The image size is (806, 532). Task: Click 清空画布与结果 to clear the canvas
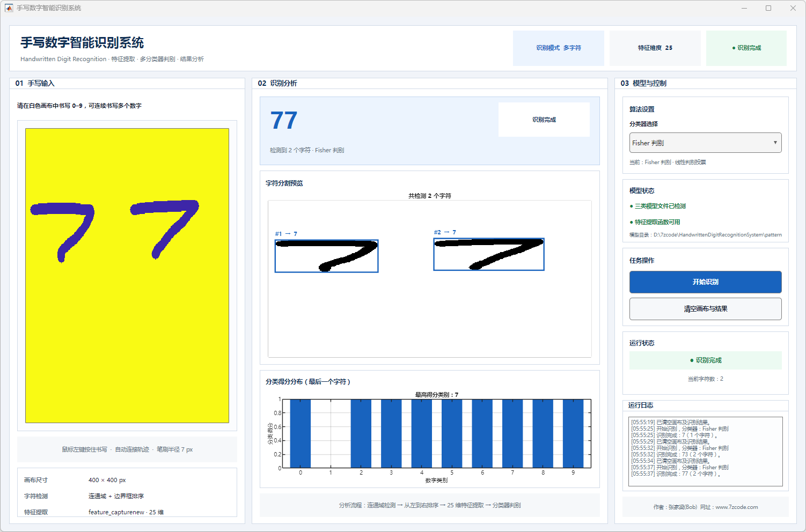[705, 309]
